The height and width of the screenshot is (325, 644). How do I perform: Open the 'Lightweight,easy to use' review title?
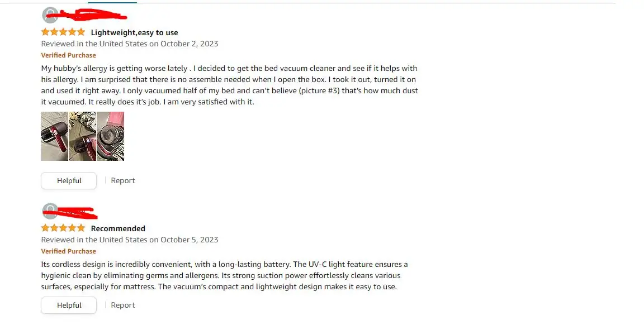[x=134, y=32]
